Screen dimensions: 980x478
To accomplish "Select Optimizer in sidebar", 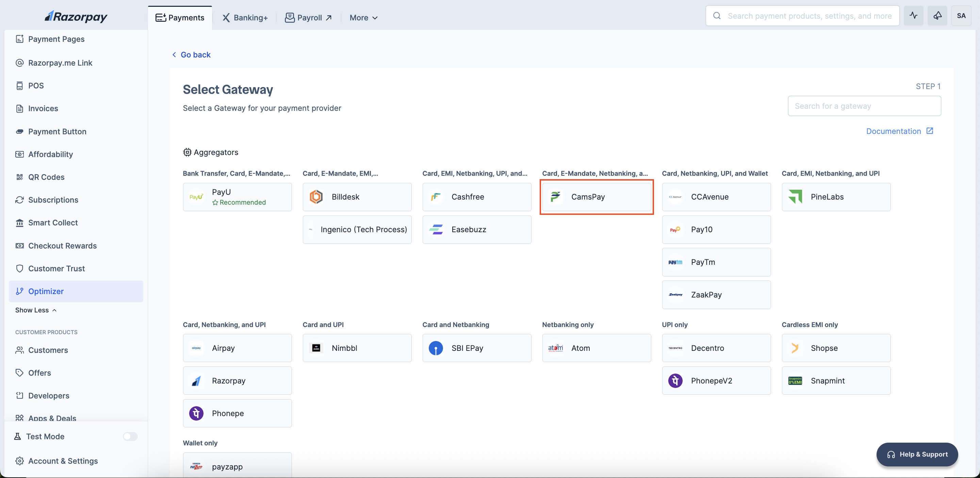I will tap(76, 291).
